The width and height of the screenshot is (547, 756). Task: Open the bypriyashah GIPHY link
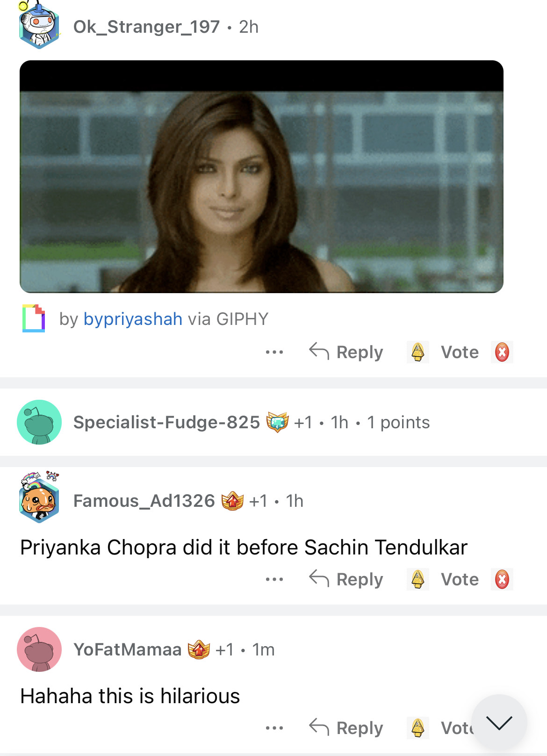click(133, 319)
